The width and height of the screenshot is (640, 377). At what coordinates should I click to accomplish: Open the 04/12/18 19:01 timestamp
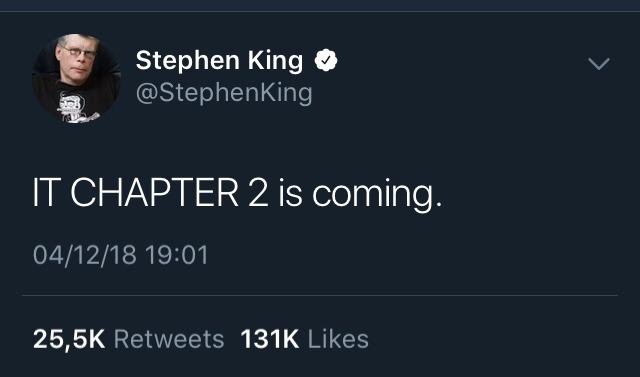pyautogui.click(x=120, y=255)
